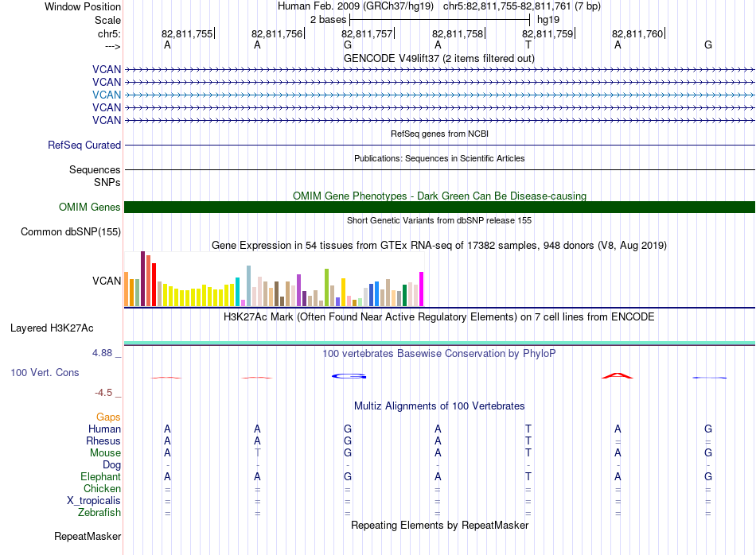This screenshot has height=555, width=756.
Task: Click 'Short Genetic Variants from dbSNP release 155'
Action: tap(439, 220)
